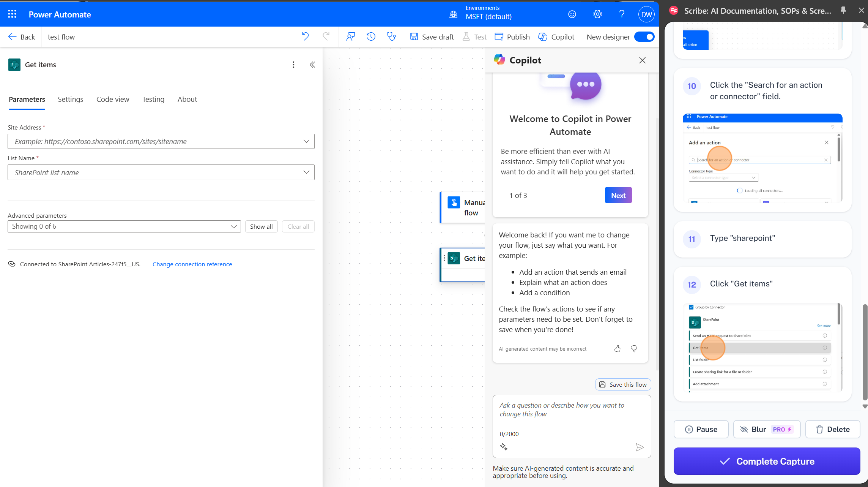Open the app launcher waffle icon

click(x=12, y=14)
